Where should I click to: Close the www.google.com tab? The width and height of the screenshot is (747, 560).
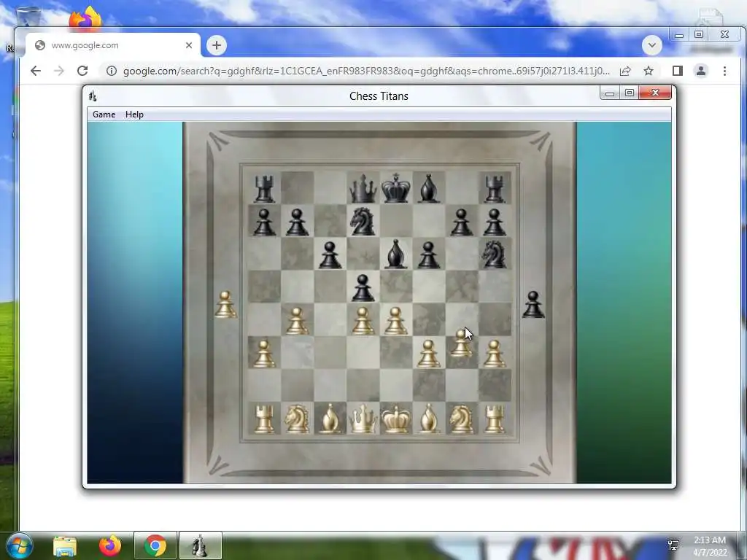tap(189, 45)
